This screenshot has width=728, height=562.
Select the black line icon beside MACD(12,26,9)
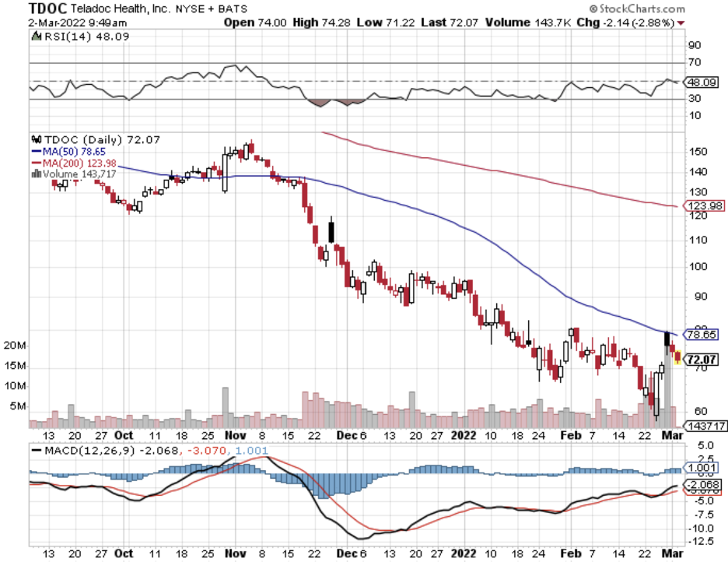click(x=35, y=451)
